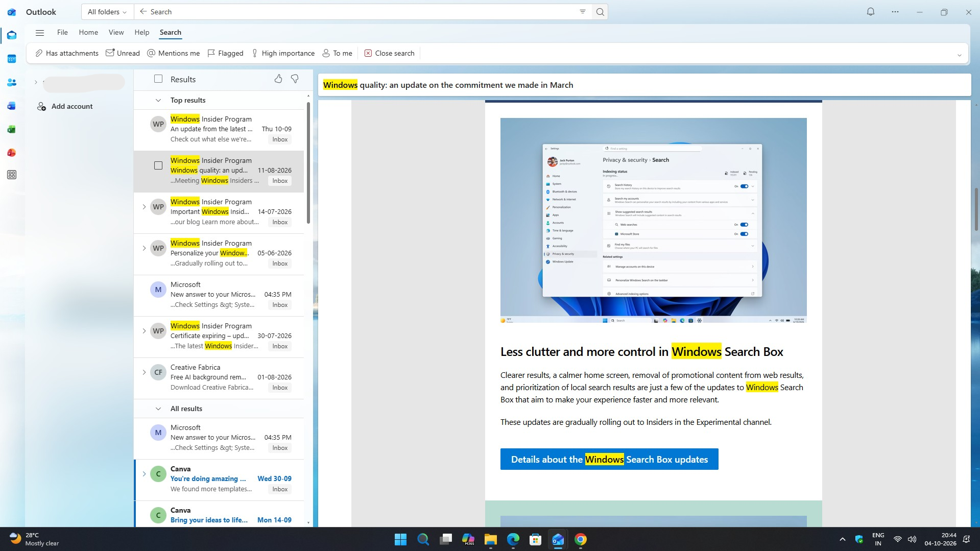Viewport: 980px width, 551px height.
Task: Expand the ribbon with chevron
Action: pos(959,55)
